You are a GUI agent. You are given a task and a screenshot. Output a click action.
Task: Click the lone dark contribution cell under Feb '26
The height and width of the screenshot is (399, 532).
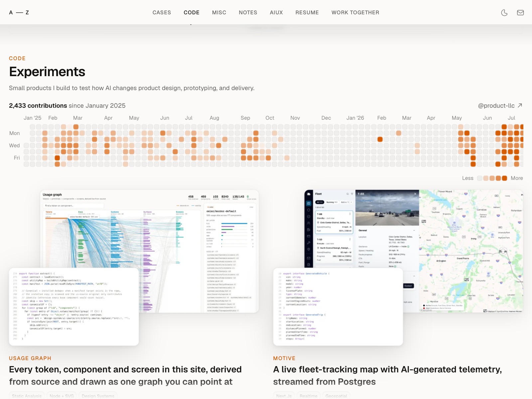point(380,139)
